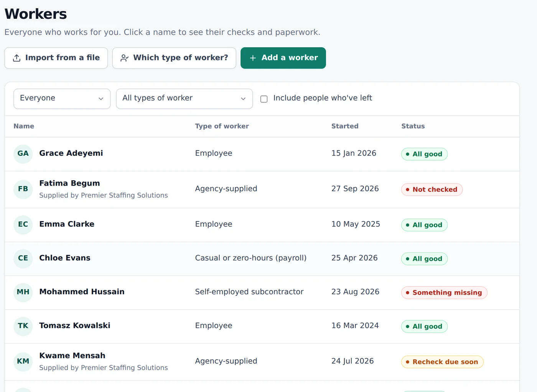Screen dimensions: 537x392
Task: Click the plus icon on Add a worker
Action: [253, 58]
